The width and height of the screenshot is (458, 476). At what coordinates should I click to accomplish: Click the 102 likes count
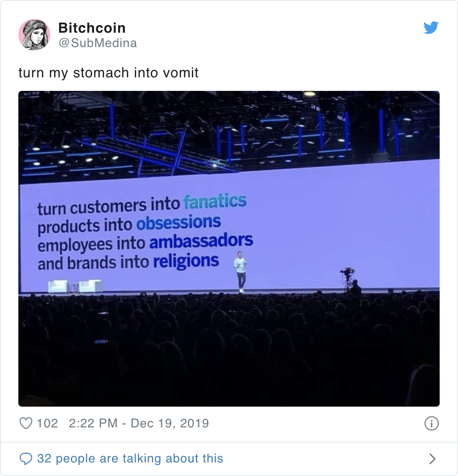[x=47, y=423]
